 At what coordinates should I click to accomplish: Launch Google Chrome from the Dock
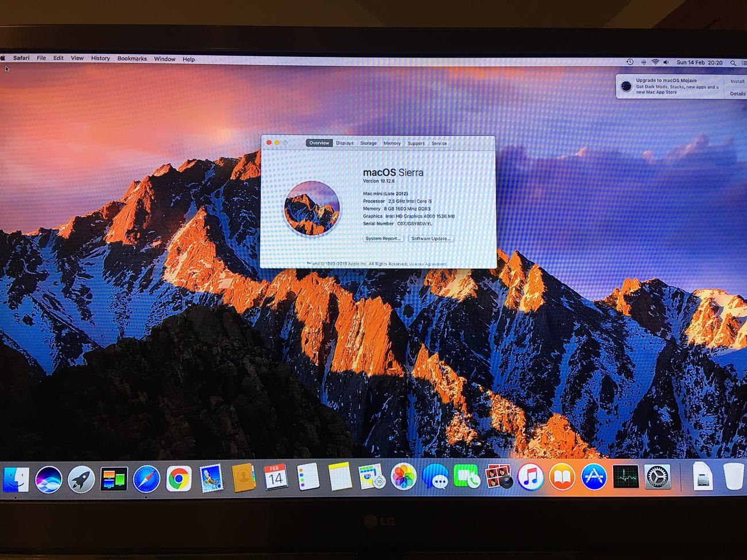179,478
